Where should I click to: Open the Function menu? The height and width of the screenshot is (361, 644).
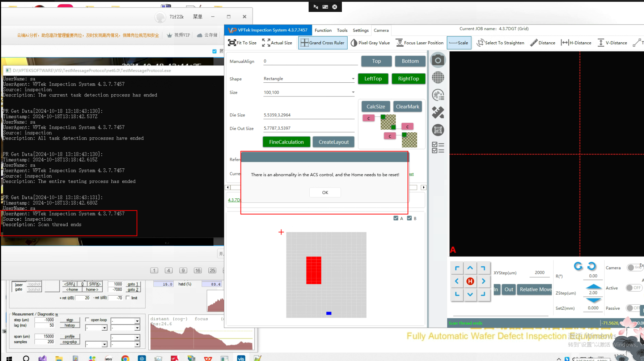(x=323, y=30)
